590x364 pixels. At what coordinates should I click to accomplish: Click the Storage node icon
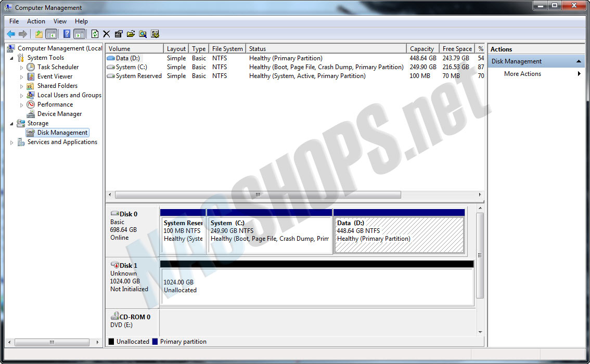point(21,123)
